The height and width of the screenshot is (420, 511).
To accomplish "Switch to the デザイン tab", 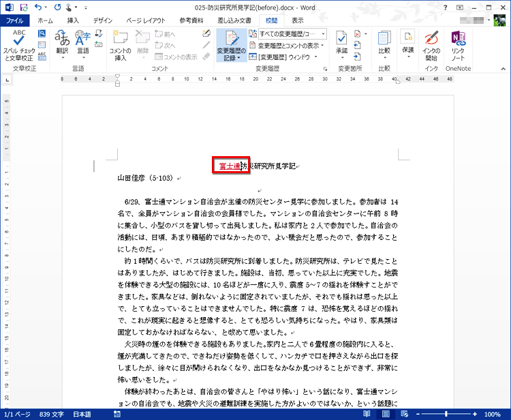I will [x=103, y=20].
